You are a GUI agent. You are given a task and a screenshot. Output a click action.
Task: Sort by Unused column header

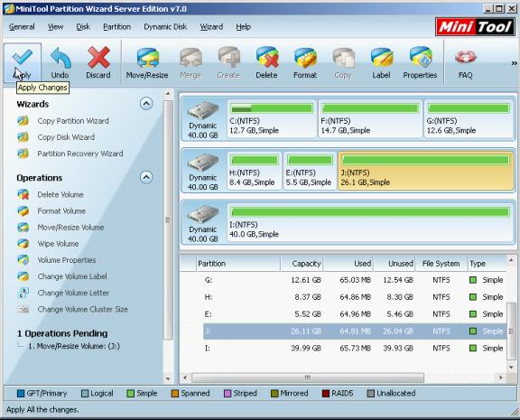[x=394, y=264]
